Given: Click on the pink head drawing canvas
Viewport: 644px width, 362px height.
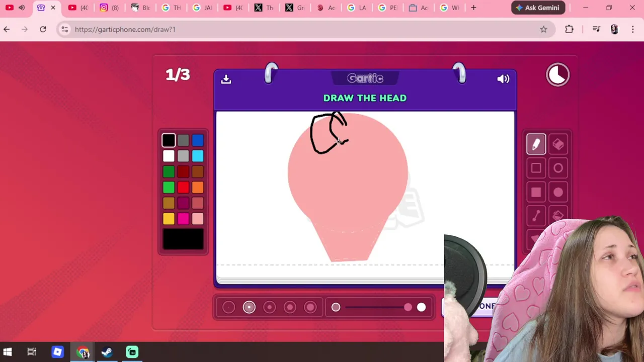Looking at the screenshot, I should point(347,186).
